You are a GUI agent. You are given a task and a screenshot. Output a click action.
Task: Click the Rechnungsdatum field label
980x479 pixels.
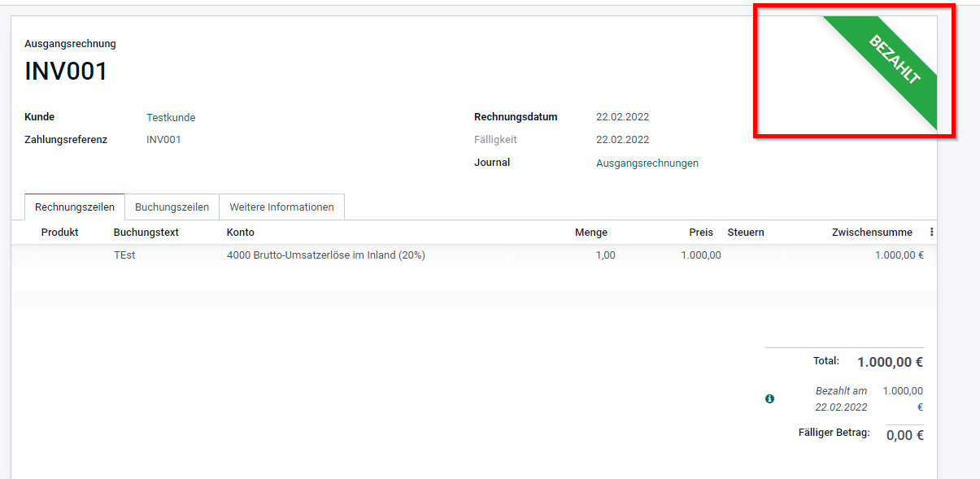click(x=516, y=117)
